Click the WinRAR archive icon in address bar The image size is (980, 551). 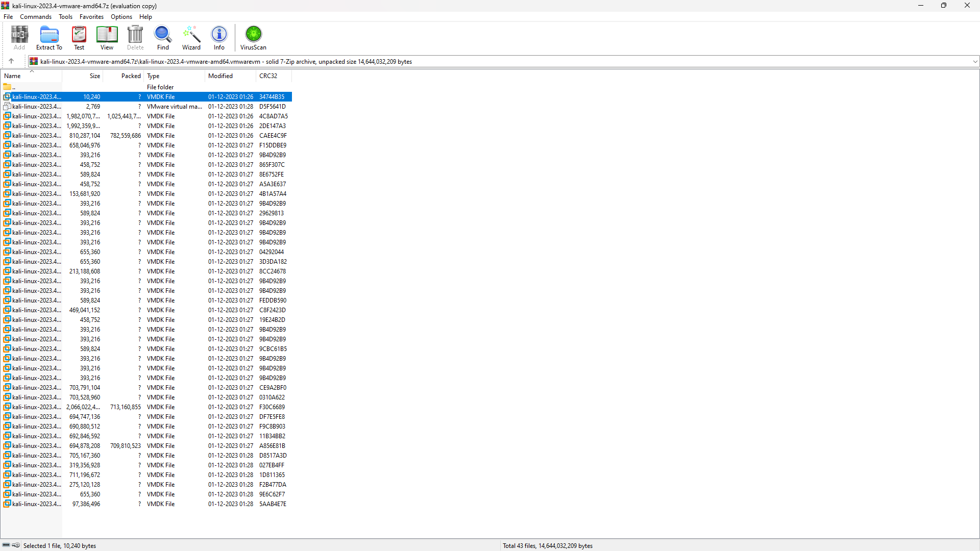click(34, 61)
